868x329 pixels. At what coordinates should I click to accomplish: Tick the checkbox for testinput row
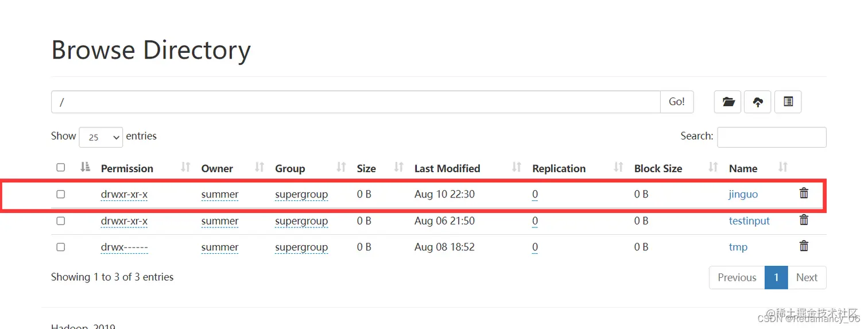click(x=61, y=220)
